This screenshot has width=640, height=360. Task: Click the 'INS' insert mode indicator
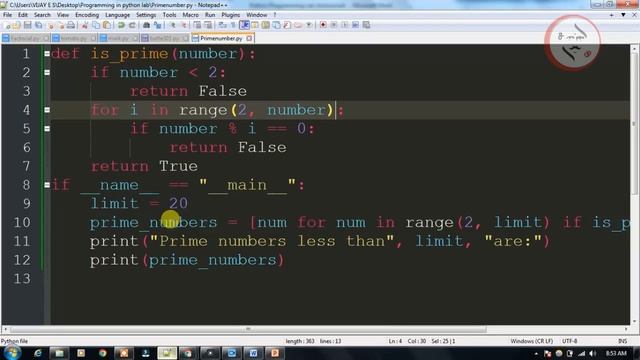[622, 341]
